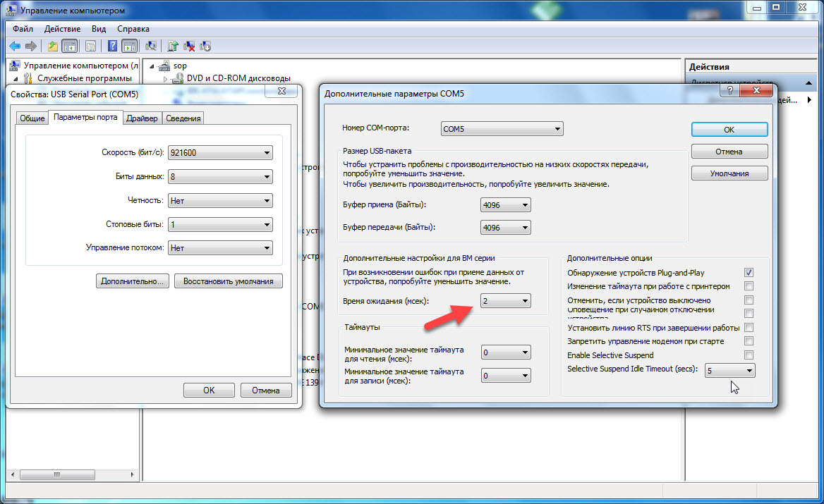Open the Скорость (бит/с) dropdown
Viewport: 824px width, 504px height.
[220, 153]
